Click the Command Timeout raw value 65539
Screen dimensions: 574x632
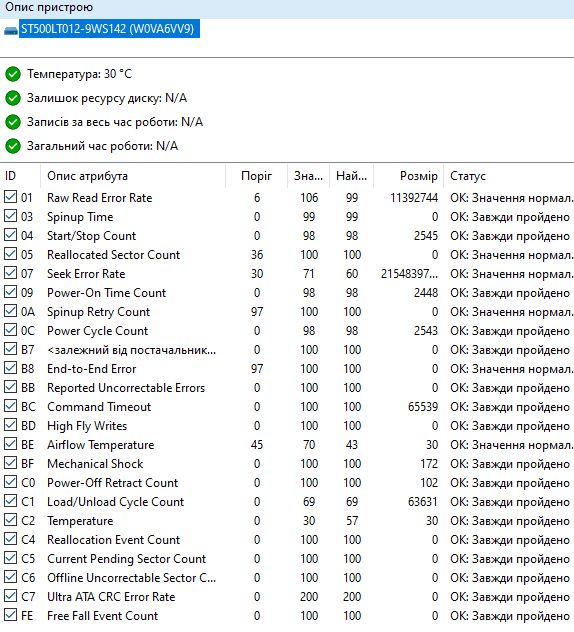pyautogui.click(x=423, y=407)
